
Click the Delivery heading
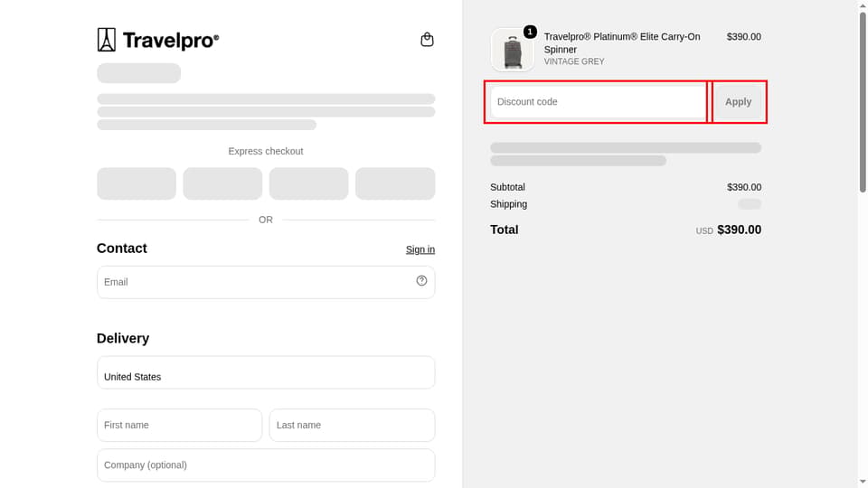(x=123, y=338)
